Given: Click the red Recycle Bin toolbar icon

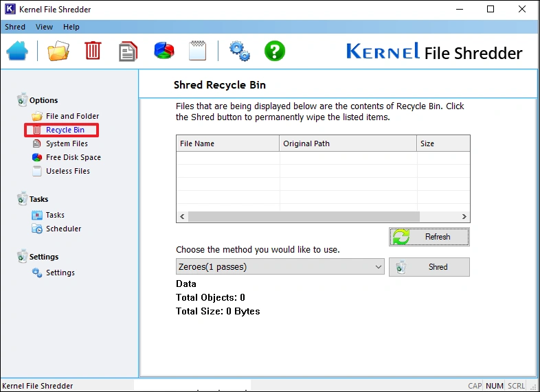Looking at the screenshot, I should click(93, 51).
